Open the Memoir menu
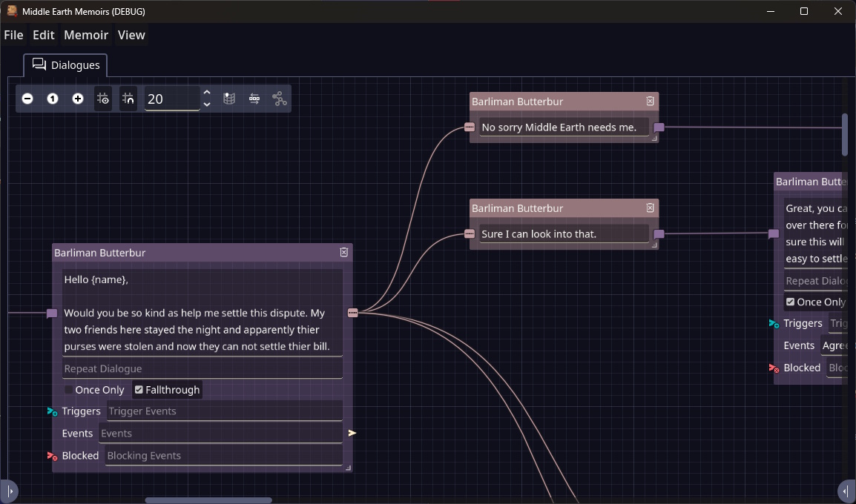This screenshot has height=504, width=856. 86,35
